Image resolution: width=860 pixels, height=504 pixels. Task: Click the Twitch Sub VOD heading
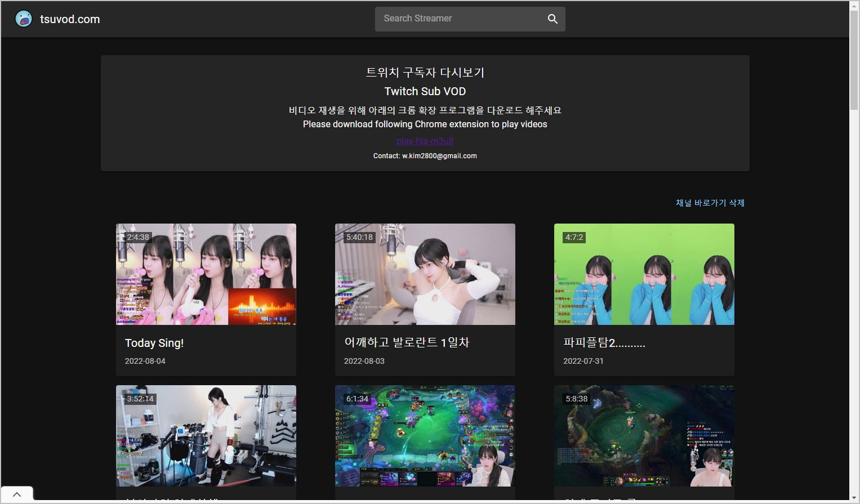(x=425, y=91)
